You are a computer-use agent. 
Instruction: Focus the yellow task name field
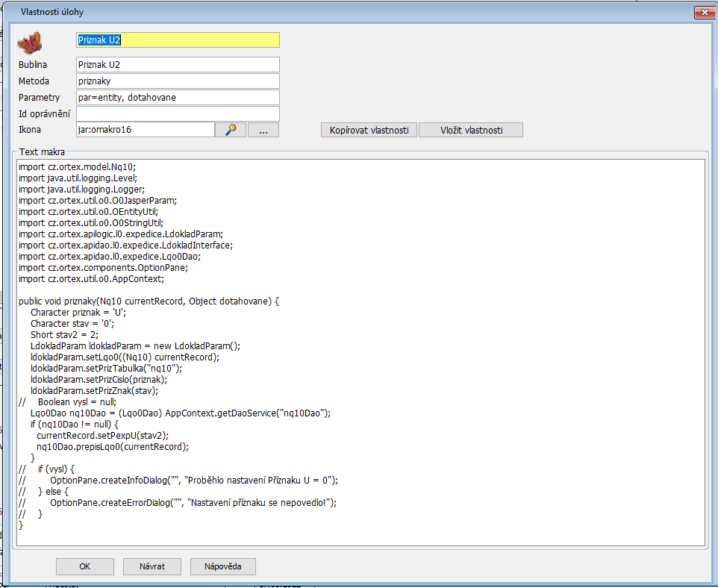pos(178,40)
